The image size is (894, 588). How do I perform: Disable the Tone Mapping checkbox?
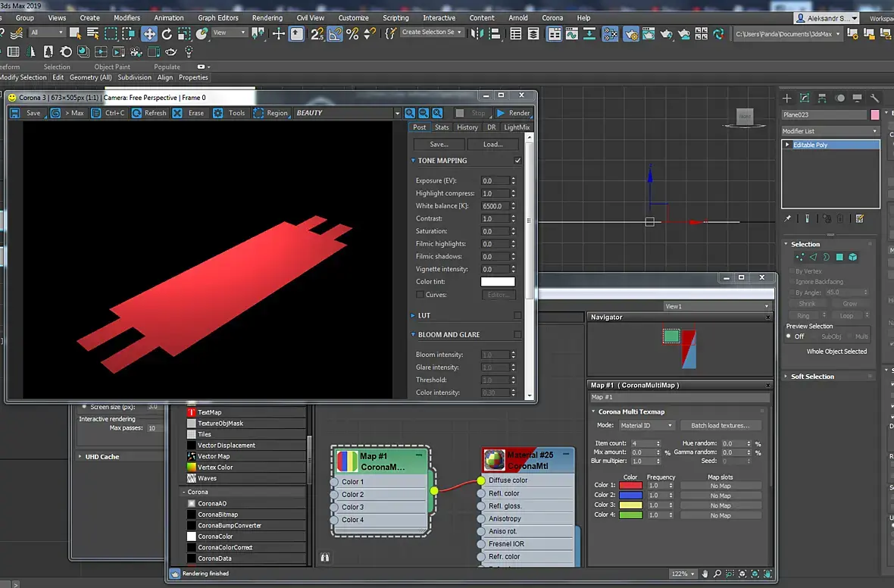(x=517, y=161)
